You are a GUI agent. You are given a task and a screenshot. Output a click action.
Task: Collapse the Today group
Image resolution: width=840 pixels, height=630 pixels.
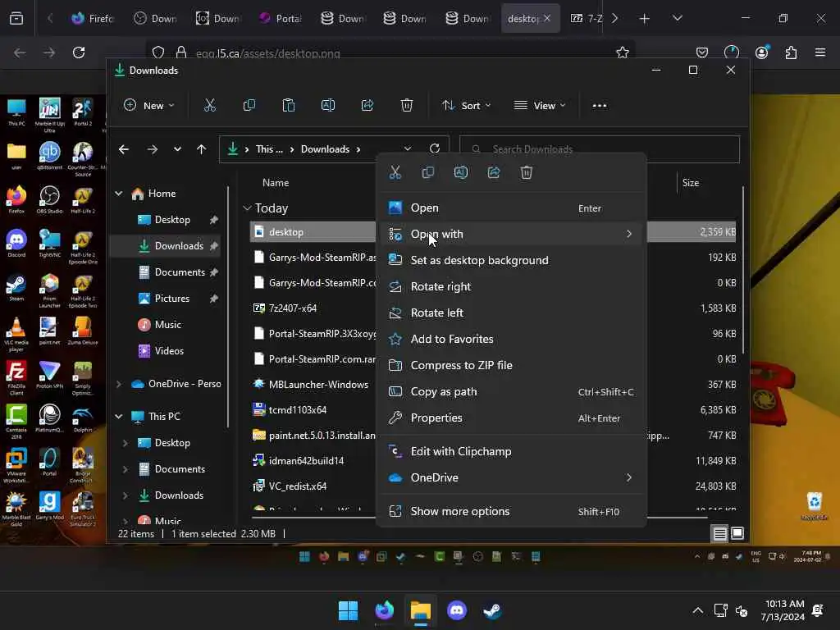point(247,208)
